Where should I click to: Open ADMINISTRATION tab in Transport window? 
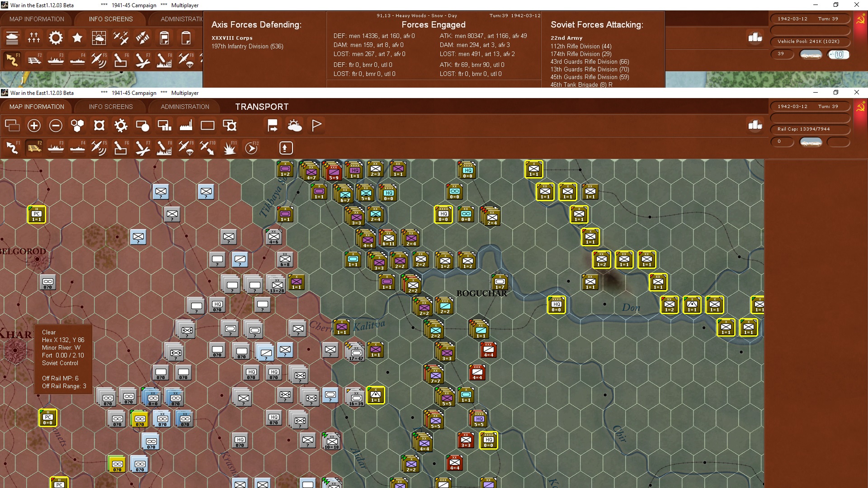185,107
